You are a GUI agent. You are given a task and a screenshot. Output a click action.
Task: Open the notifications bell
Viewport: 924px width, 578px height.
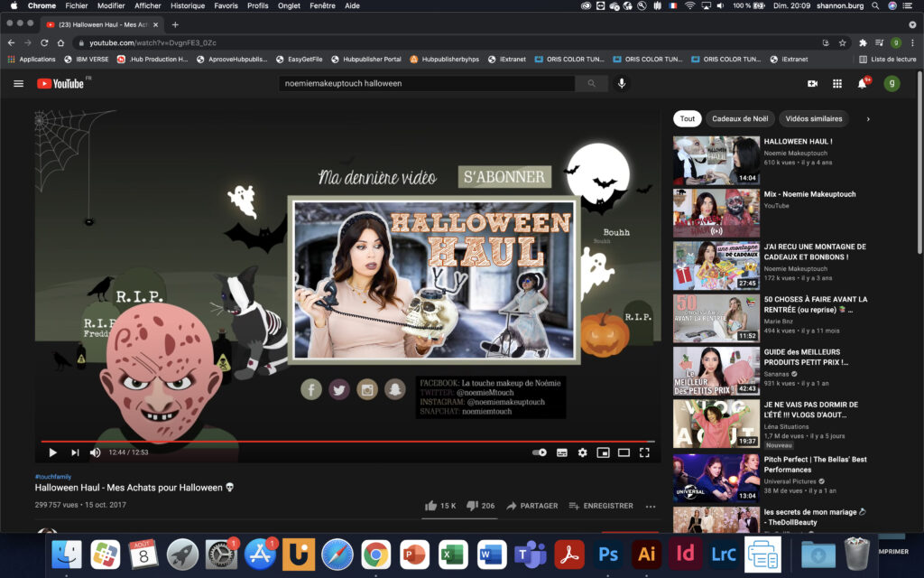(862, 83)
